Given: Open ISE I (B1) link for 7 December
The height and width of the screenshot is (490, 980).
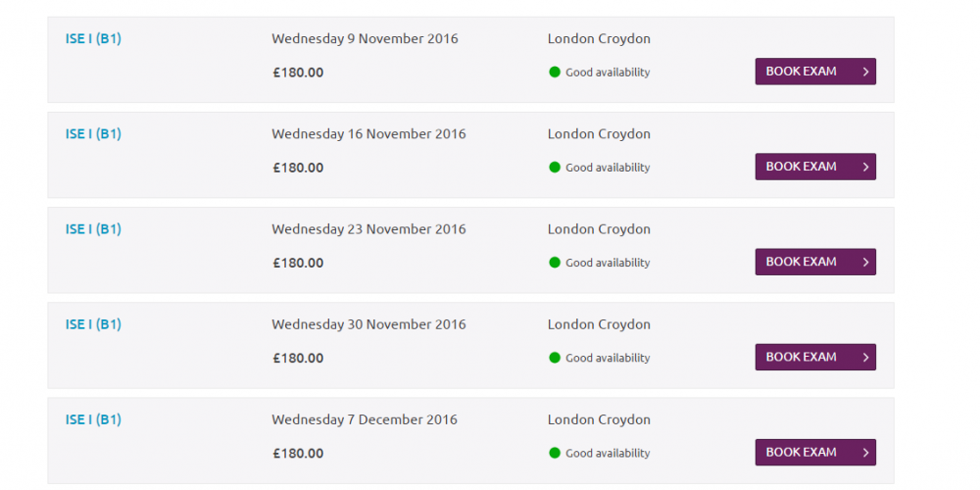Looking at the screenshot, I should click(x=93, y=419).
